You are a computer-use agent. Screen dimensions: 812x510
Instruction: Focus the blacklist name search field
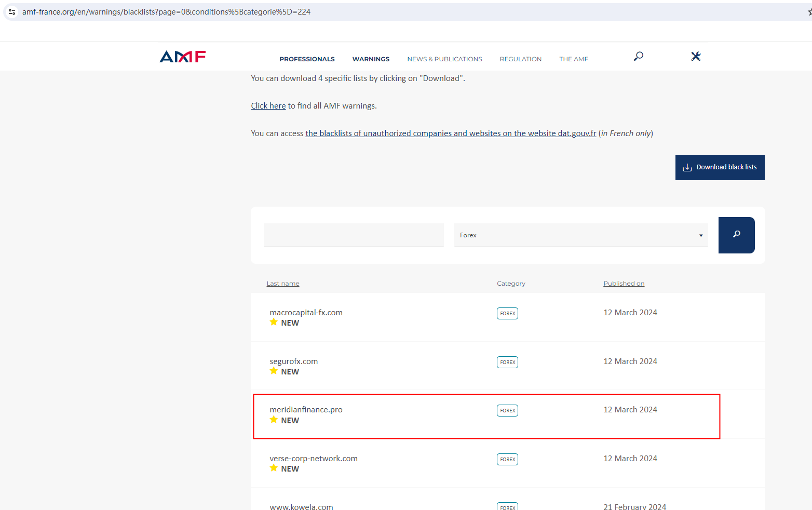[354, 235]
